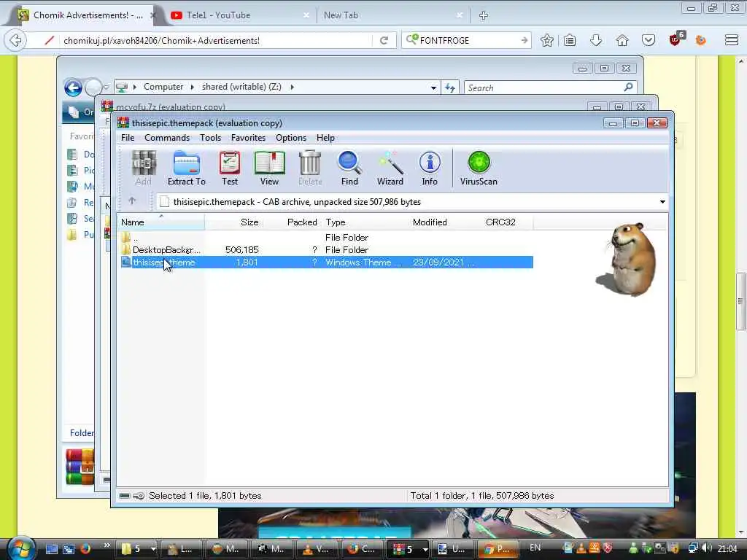The image size is (747, 560).
Task: Expand the arrow after shared (writable) breadcrumb
Action: click(x=292, y=87)
